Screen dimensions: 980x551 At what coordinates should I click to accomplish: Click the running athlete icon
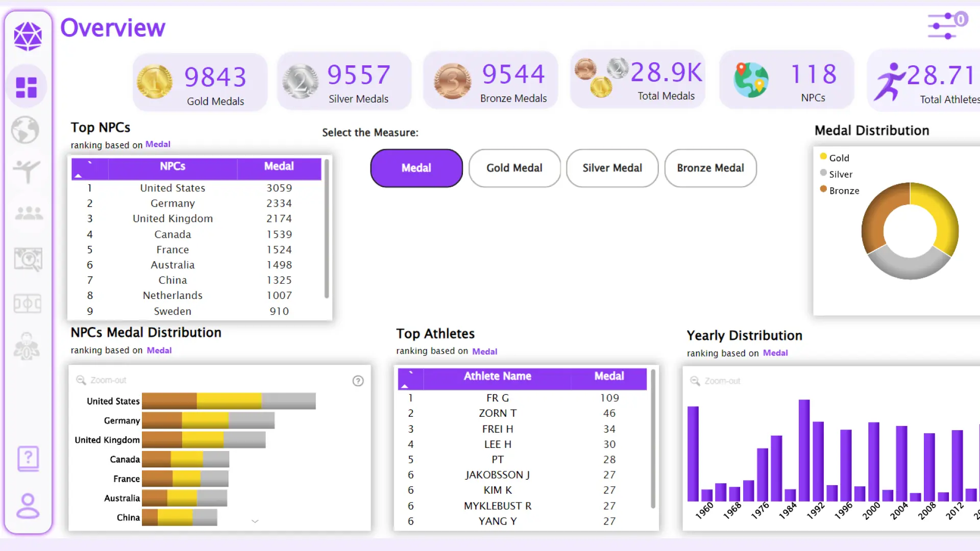click(889, 82)
